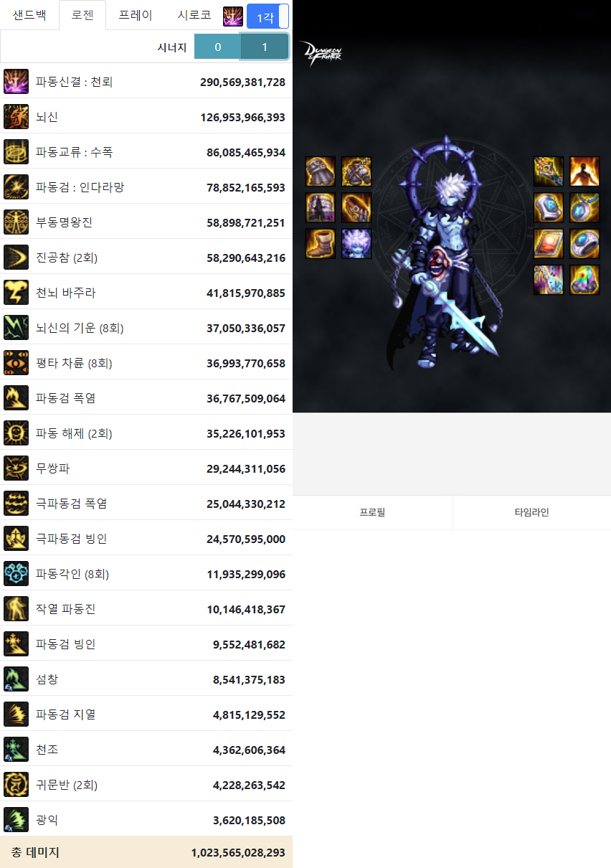The width and height of the screenshot is (611, 868).
Task: Open the 프로필 section
Action: 372,512
